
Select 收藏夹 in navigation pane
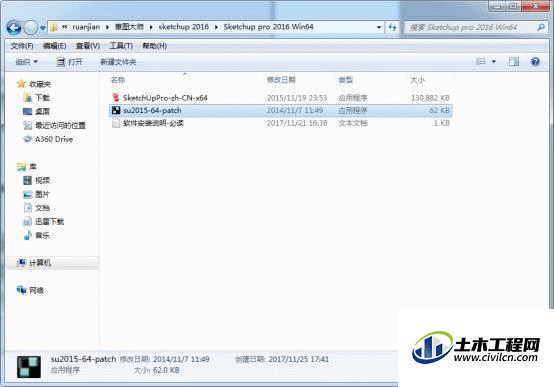tap(40, 84)
